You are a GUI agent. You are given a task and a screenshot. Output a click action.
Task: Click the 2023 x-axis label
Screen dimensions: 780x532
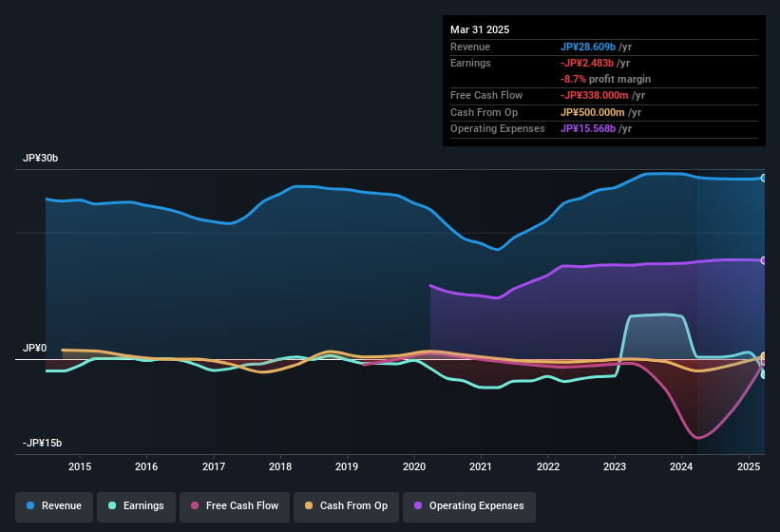(x=615, y=466)
